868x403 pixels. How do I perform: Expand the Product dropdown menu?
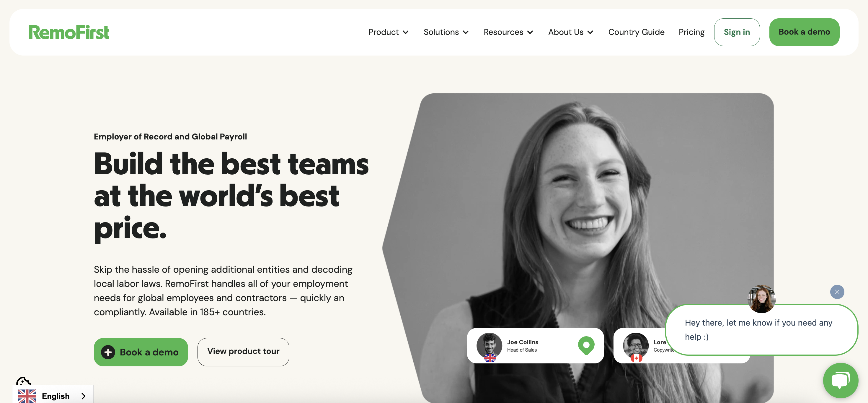pos(388,32)
